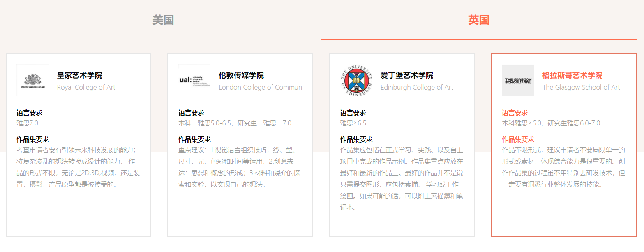
Task: Click portfolio description starting 重点建议
Action: coord(240,167)
